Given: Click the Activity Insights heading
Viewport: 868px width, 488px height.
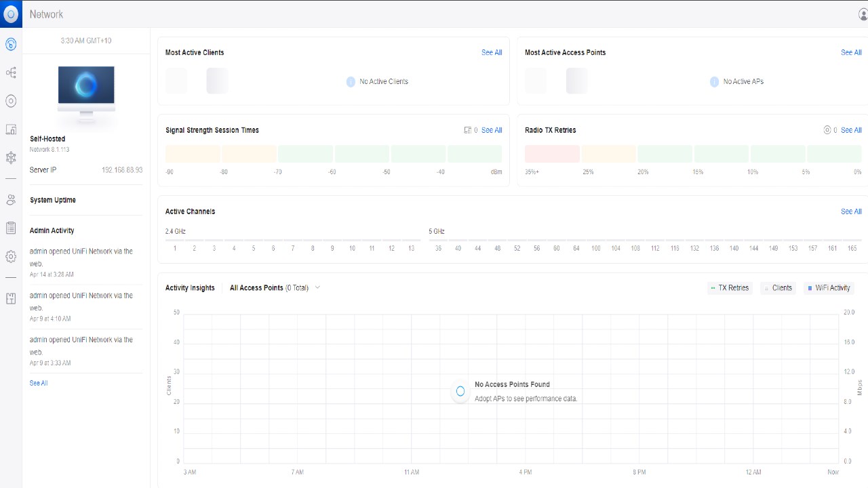Looking at the screenshot, I should click(x=190, y=288).
